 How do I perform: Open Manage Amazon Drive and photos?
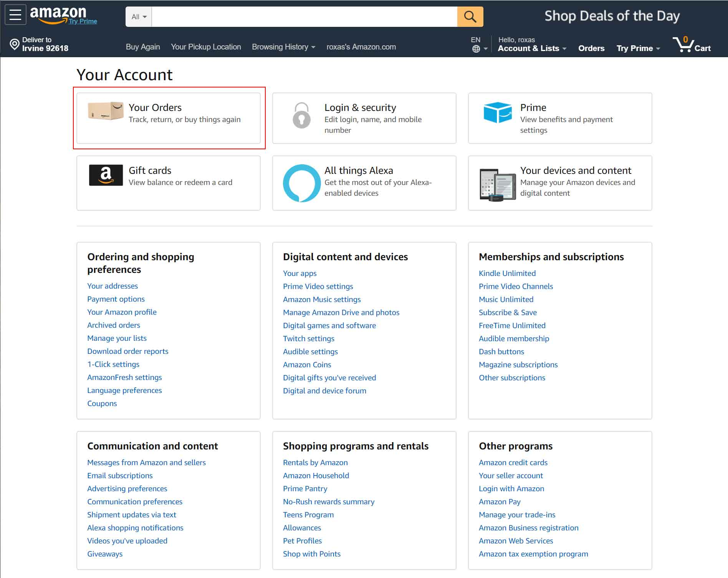click(x=341, y=312)
